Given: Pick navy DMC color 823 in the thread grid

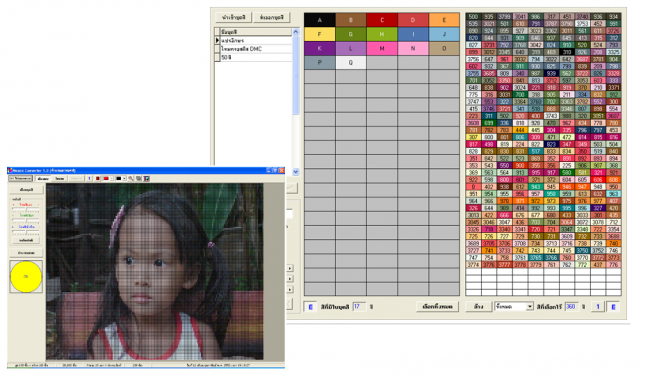Looking at the screenshot, I should pyautogui.click(x=551, y=144).
